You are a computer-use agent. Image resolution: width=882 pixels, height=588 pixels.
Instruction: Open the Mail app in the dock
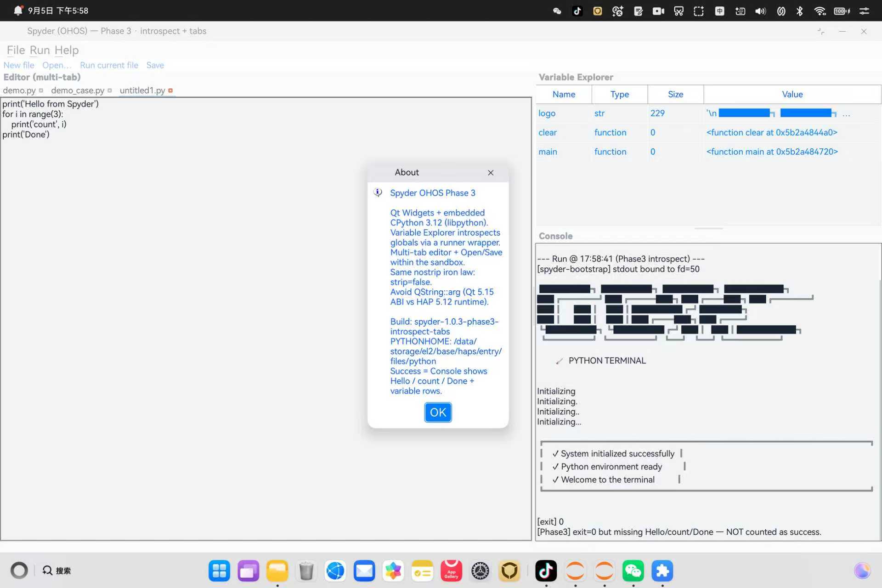coord(364,571)
